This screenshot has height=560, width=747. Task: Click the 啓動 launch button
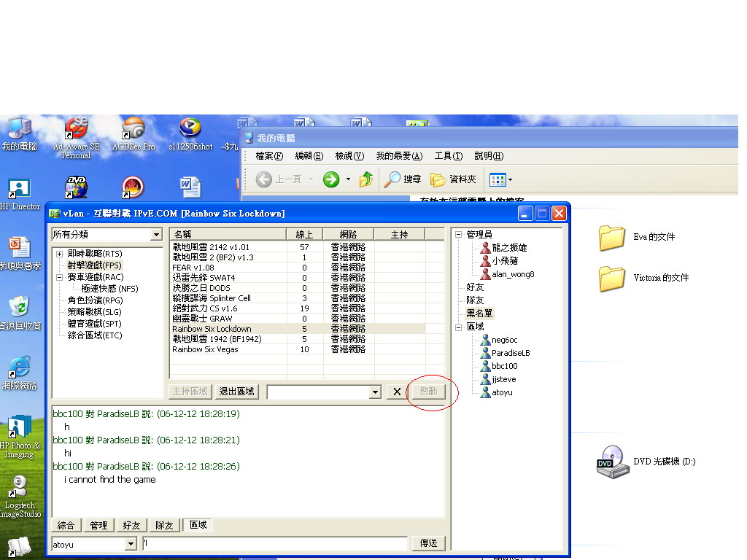428,392
